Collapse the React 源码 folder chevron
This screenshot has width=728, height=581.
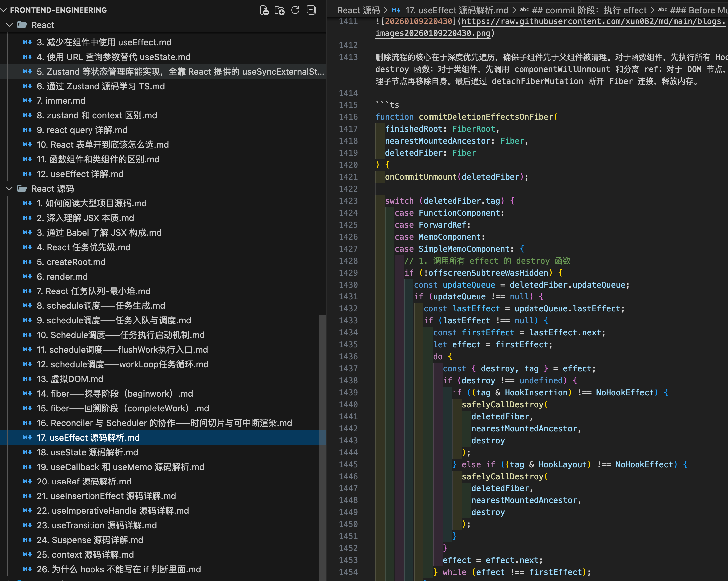pyautogui.click(x=9, y=188)
